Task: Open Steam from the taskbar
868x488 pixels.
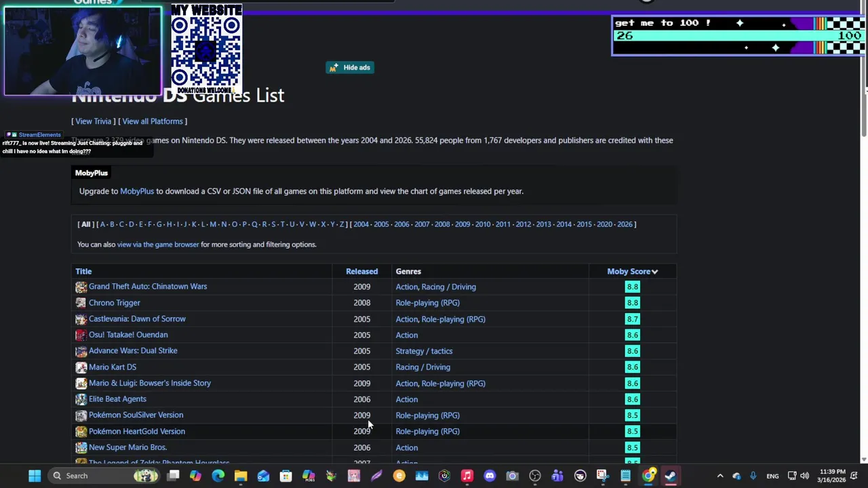Action: point(671,476)
